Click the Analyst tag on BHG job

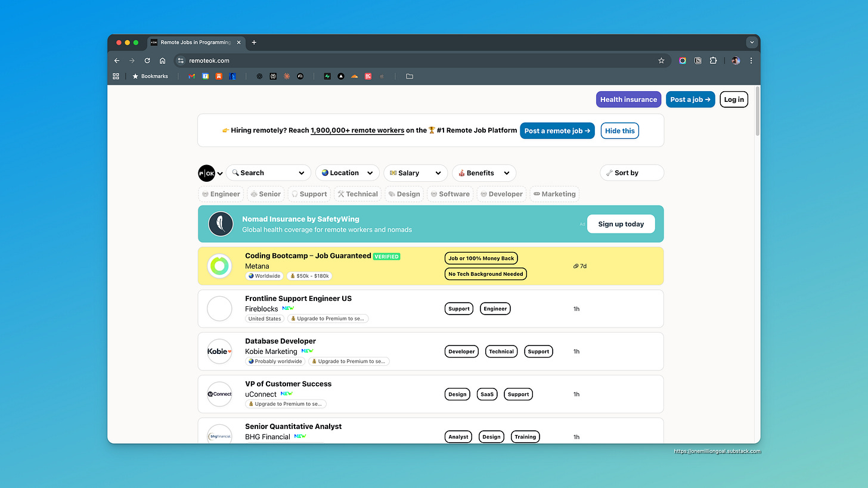(x=458, y=437)
